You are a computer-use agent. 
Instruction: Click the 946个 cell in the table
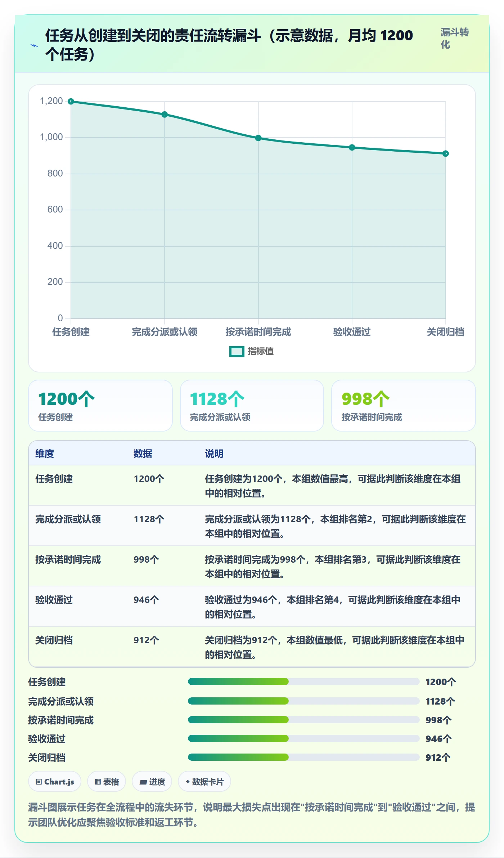[146, 600]
